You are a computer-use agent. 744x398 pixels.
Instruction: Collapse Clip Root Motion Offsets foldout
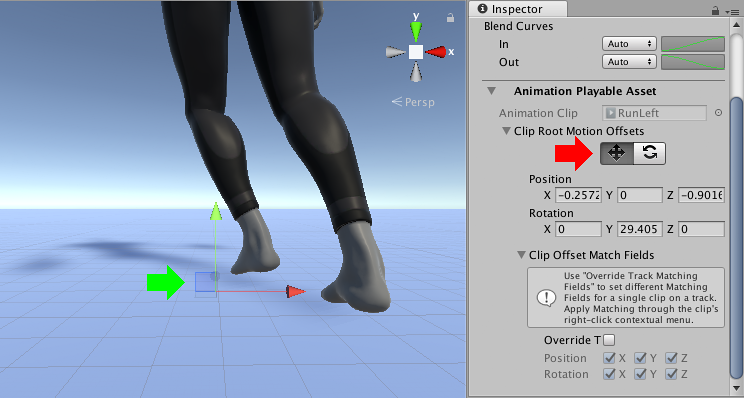[506, 130]
